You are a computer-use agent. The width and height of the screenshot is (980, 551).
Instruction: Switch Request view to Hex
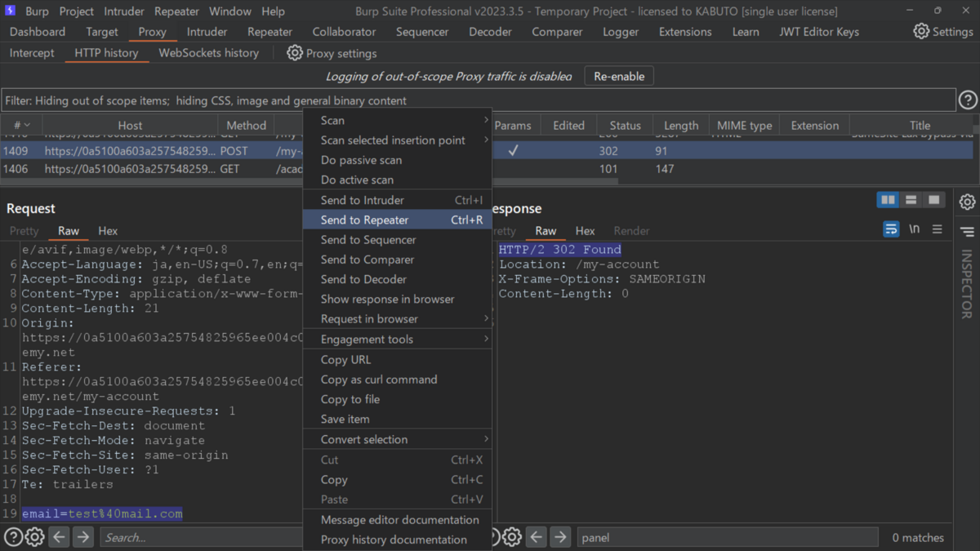[108, 231]
